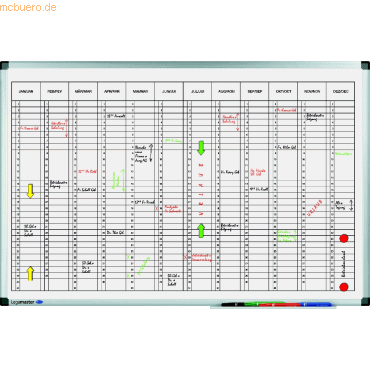Click the yellow down arrow in January column
Viewport: 370px width, 370px height.
[30, 191]
